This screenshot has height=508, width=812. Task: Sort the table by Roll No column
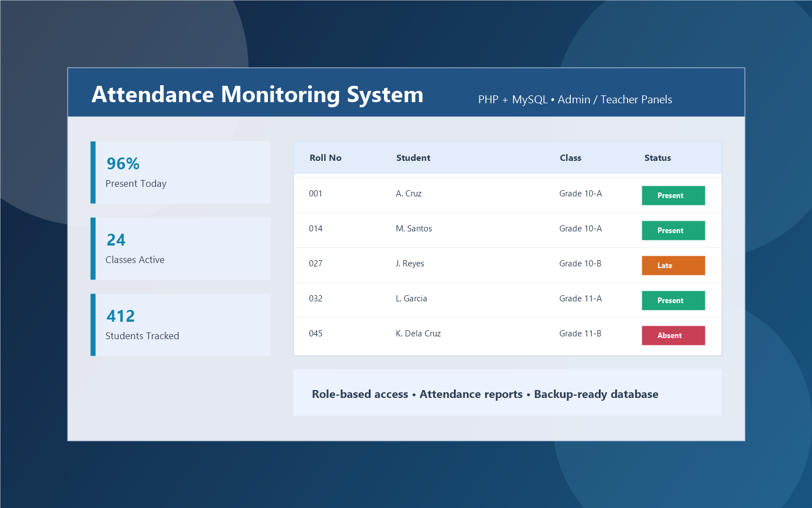(325, 158)
